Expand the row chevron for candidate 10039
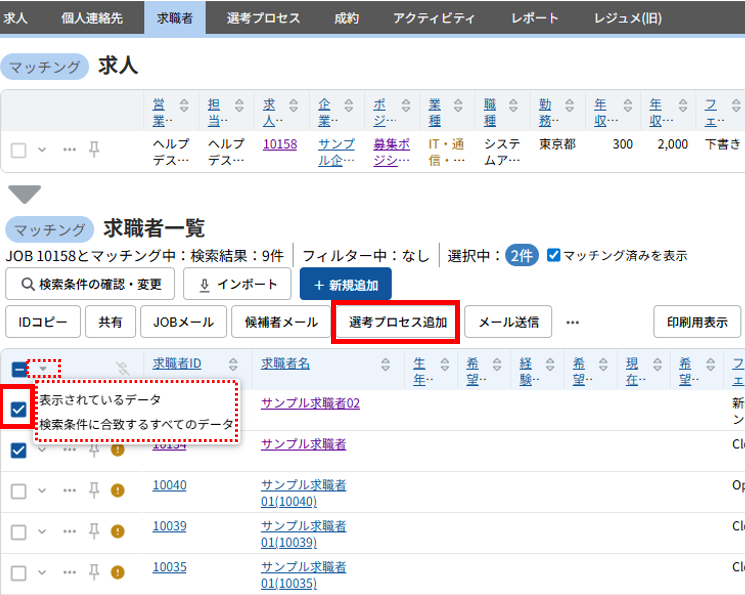The image size is (745, 595). click(42, 531)
